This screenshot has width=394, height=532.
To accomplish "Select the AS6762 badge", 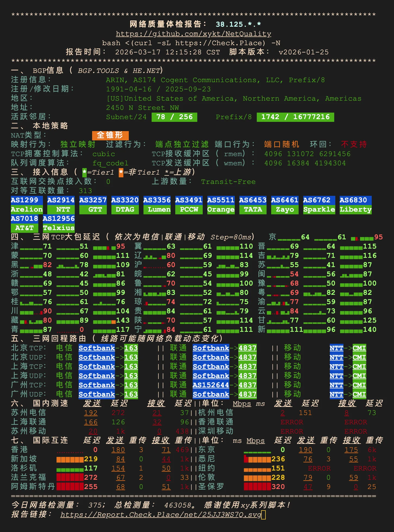I will point(319,200).
